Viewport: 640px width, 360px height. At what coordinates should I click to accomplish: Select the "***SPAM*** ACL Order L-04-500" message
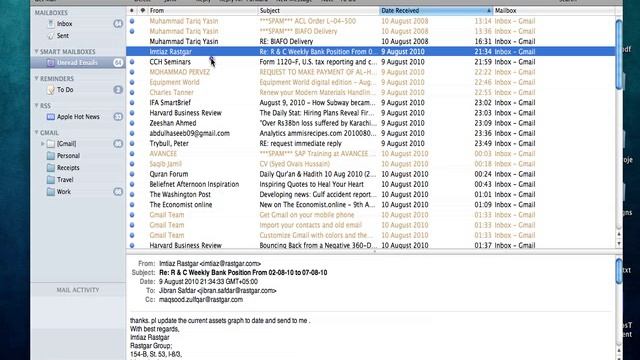(x=371, y=21)
